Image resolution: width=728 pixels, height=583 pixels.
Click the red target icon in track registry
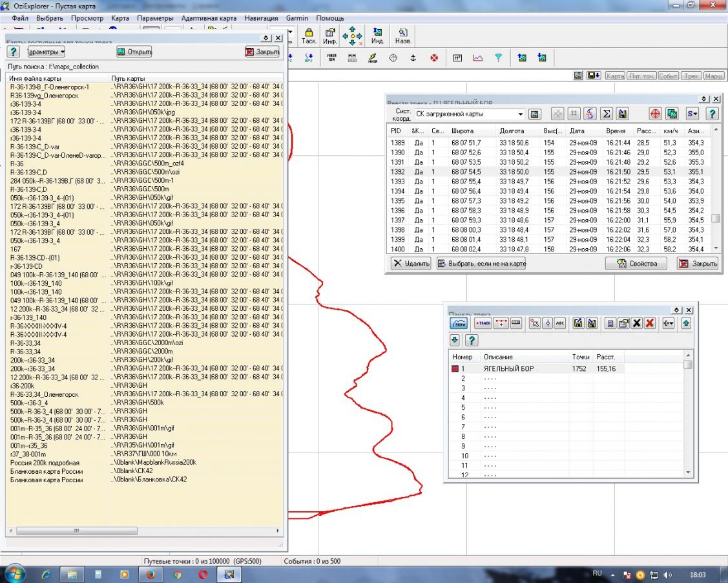[655, 114]
